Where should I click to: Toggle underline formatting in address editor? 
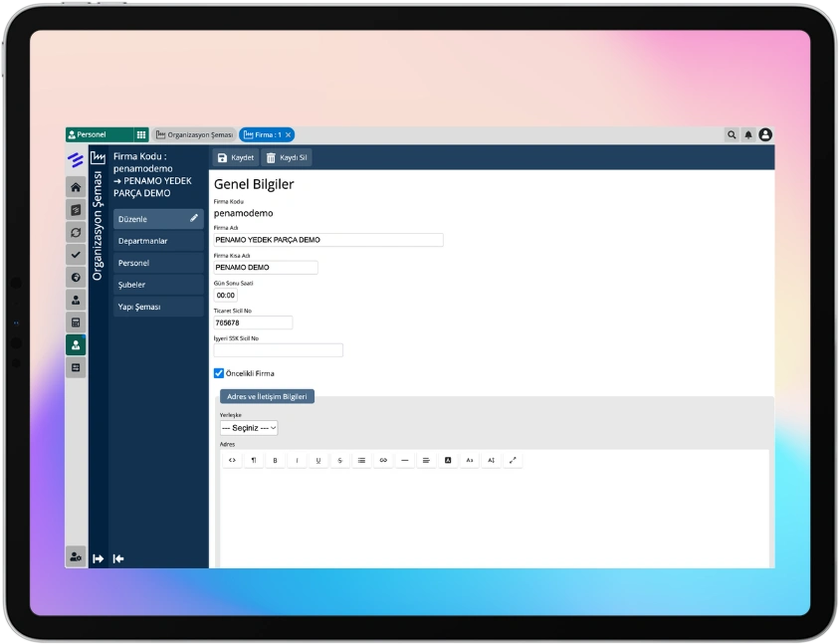tap(318, 460)
